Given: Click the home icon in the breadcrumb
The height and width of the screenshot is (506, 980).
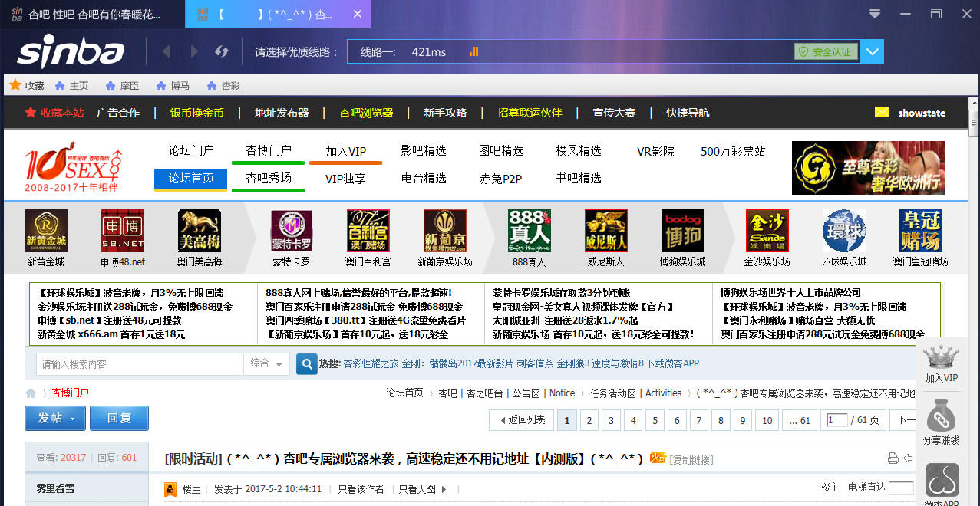Looking at the screenshot, I should point(31,393).
